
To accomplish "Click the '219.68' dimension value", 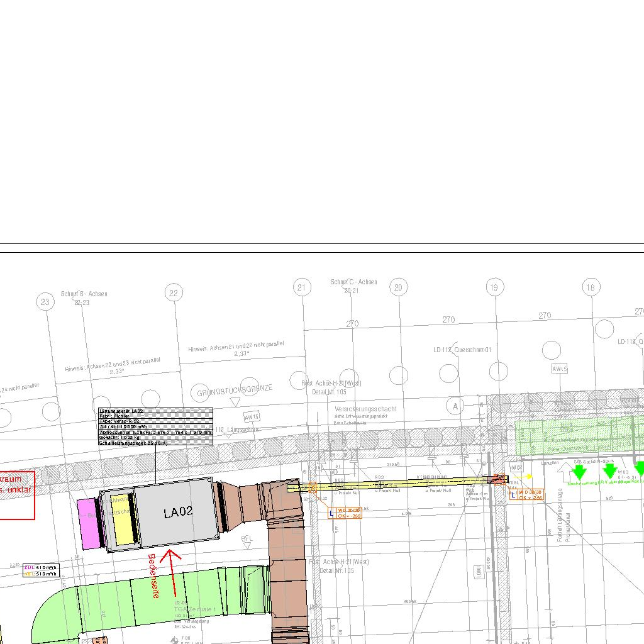I will (x=393, y=465).
